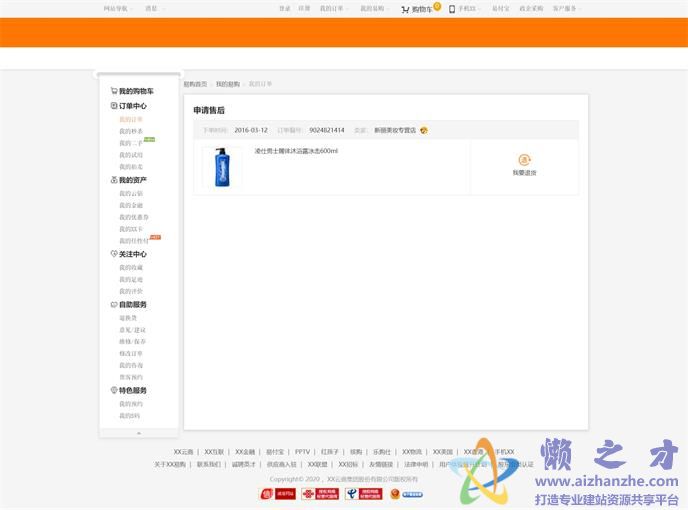Expand the 网站导航 dropdown in top bar
The image size is (688, 510).
click(118, 8)
